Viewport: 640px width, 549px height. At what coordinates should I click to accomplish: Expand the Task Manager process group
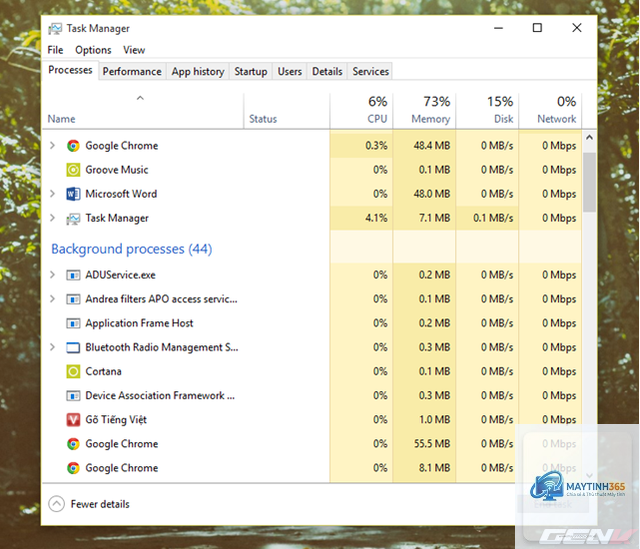tap(52, 218)
